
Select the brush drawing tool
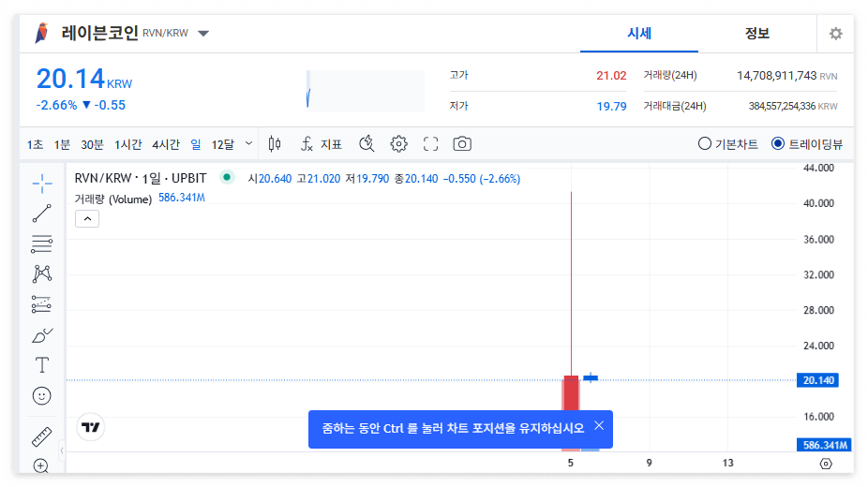[x=42, y=335]
